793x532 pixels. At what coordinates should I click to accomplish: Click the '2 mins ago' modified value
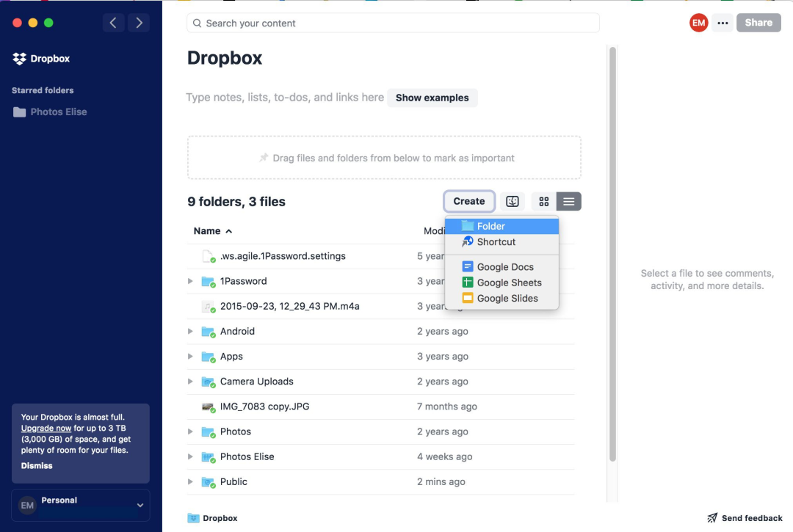(441, 481)
